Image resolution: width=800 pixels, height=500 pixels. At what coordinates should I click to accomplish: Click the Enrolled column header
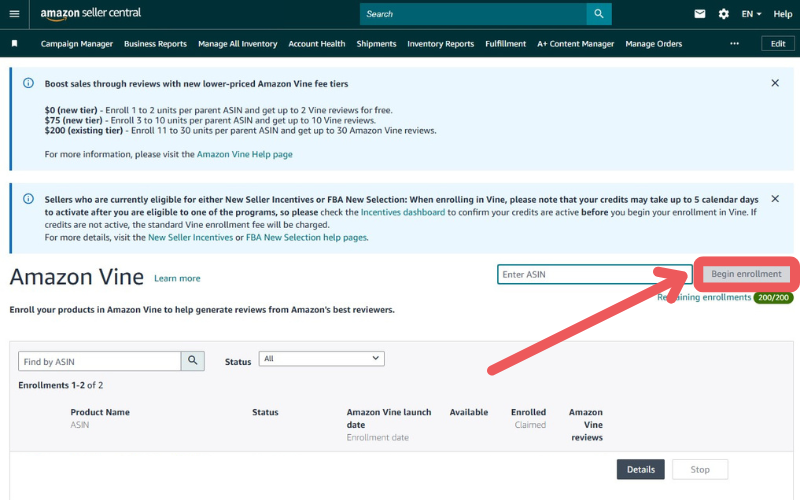click(x=528, y=412)
